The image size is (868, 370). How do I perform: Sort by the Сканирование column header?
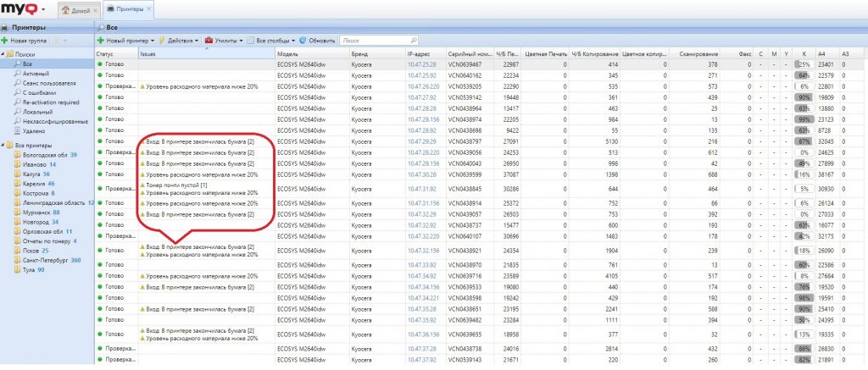tap(694, 53)
